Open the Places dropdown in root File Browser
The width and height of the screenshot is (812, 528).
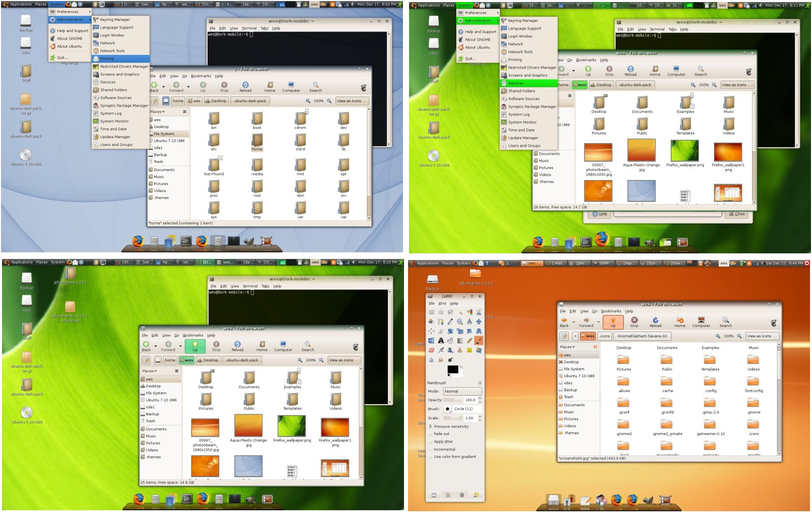[x=157, y=112]
